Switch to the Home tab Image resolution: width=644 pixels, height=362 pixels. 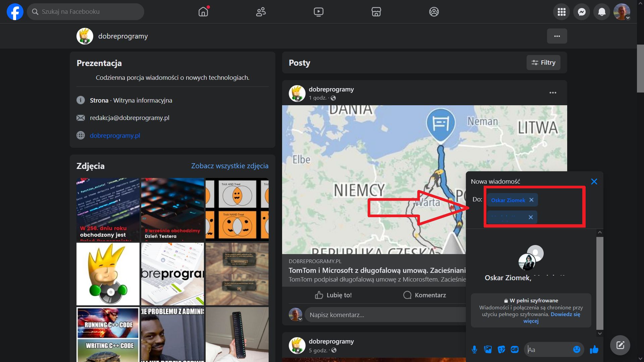pyautogui.click(x=203, y=11)
